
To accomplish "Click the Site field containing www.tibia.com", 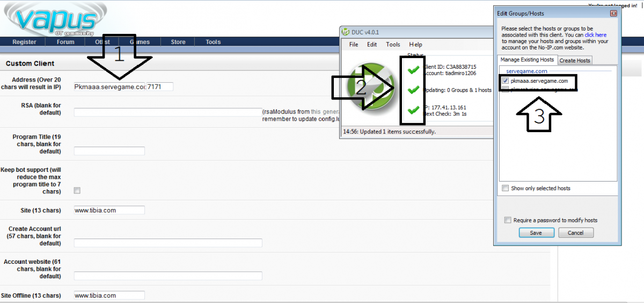I will (x=109, y=210).
